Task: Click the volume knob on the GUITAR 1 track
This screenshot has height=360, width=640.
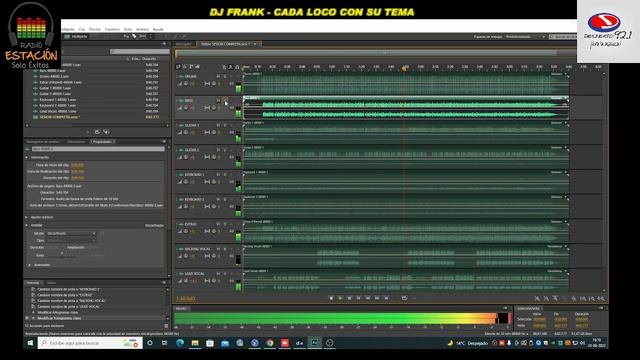Action: coord(186,133)
